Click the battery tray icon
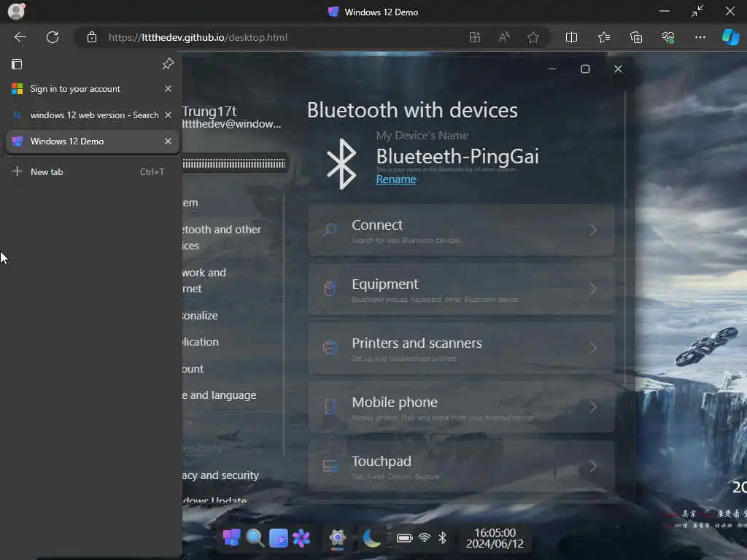 [x=404, y=538]
